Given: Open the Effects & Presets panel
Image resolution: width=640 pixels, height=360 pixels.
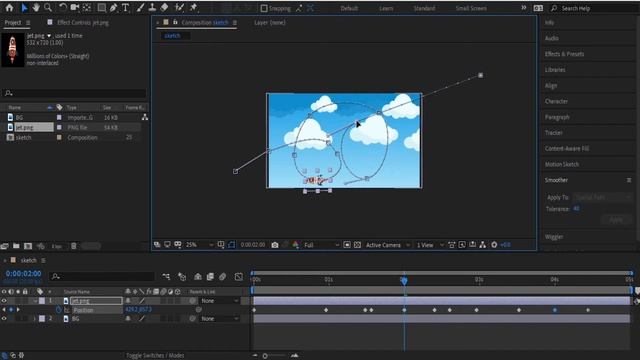Looking at the screenshot, I should (x=564, y=54).
